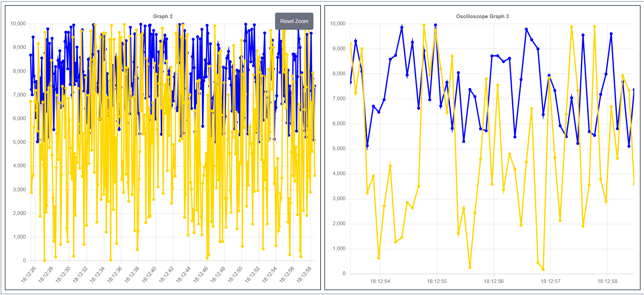Click the 0 y-axis label on Graph 2

[x=24, y=260]
